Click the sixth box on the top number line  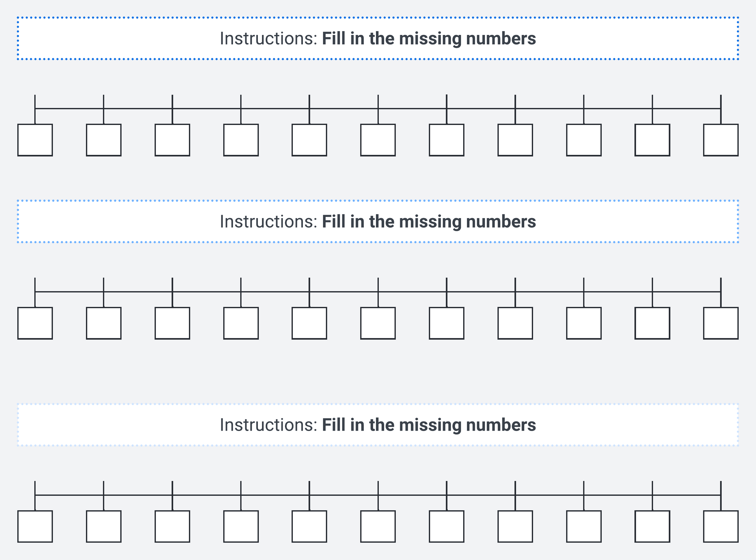(378, 140)
